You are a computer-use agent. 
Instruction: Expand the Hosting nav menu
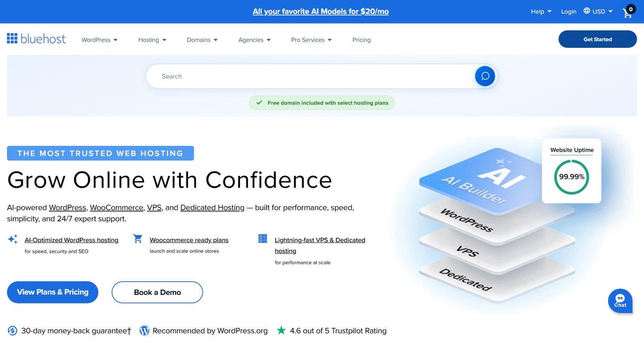[x=152, y=40]
